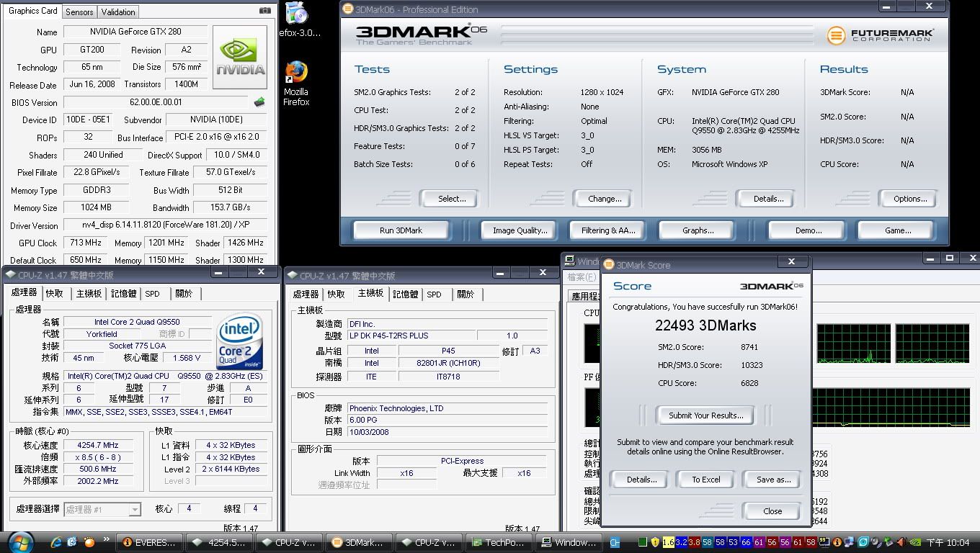
Task: Open the 快取 tab in left CPU-Z window
Action: tap(55, 293)
